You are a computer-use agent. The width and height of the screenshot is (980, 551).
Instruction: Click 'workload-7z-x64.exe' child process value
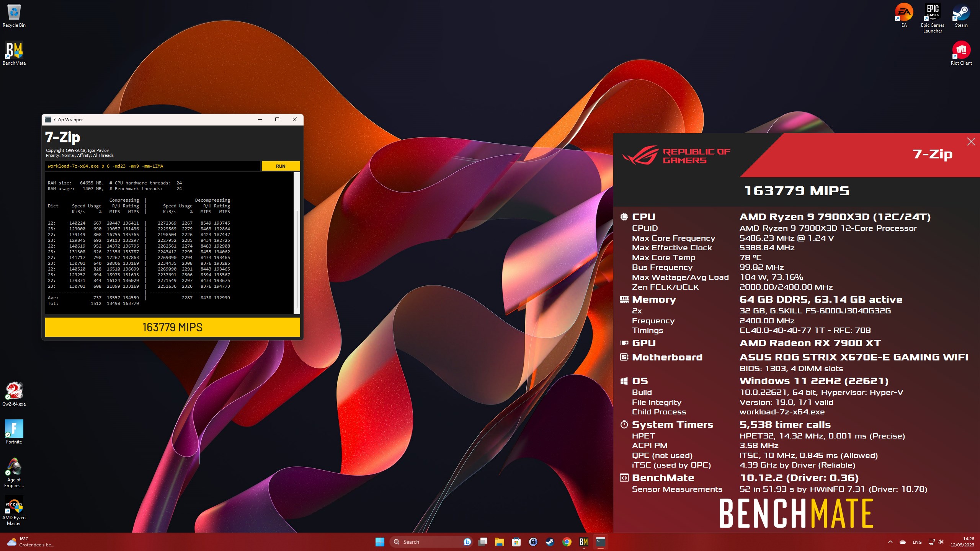782,412
